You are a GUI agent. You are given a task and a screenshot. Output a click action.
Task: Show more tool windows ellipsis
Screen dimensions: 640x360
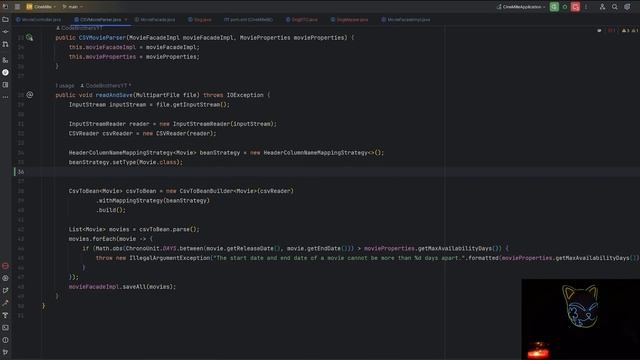pos(5,97)
